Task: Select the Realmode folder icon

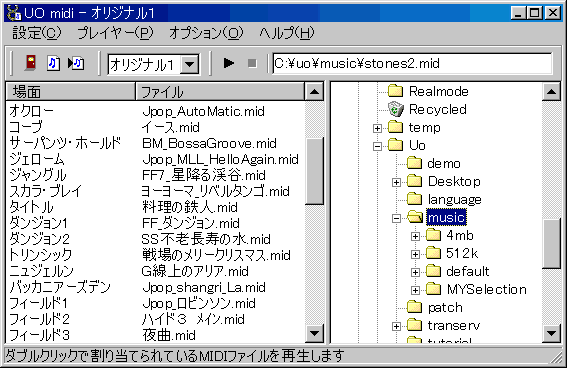Action: pyautogui.click(x=395, y=91)
